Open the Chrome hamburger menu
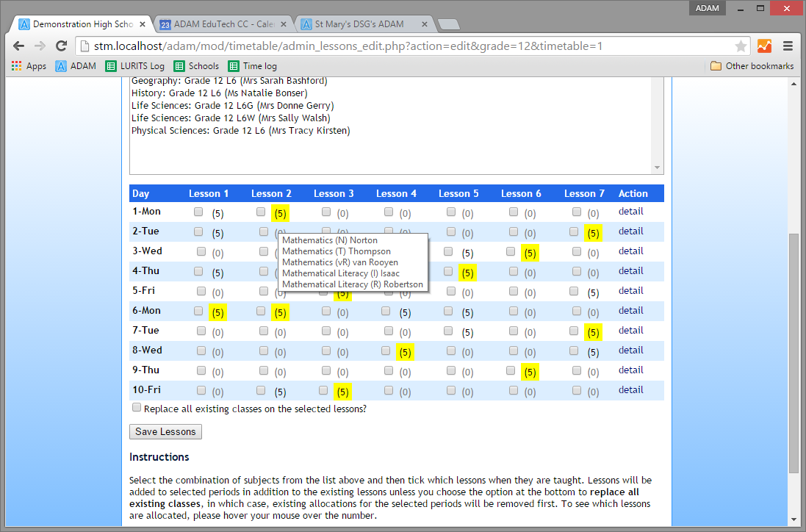Screen dimensions: 806x532 pos(788,46)
